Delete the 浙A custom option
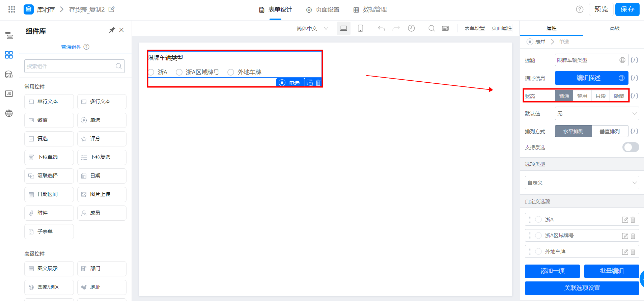 point(633,220)
